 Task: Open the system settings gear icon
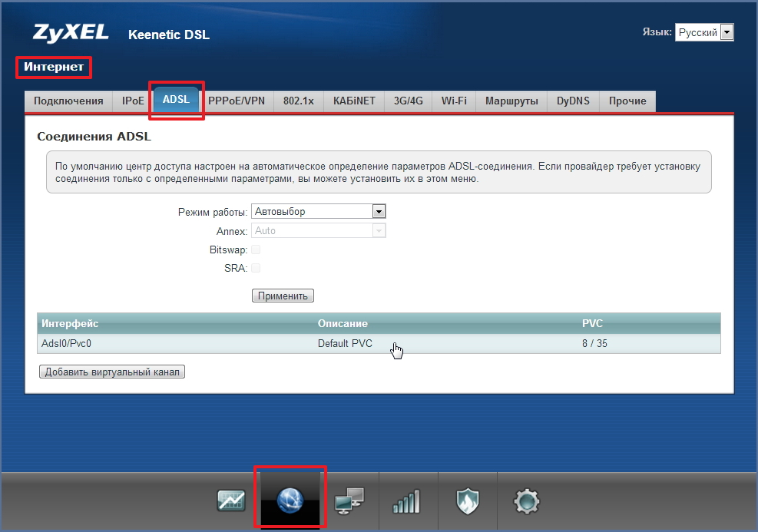(x=527, y=501)
